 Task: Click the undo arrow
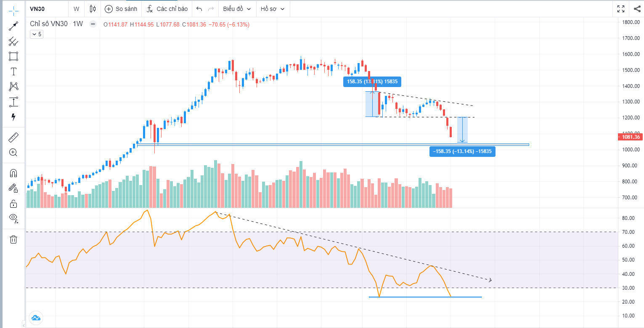point(199,9)
